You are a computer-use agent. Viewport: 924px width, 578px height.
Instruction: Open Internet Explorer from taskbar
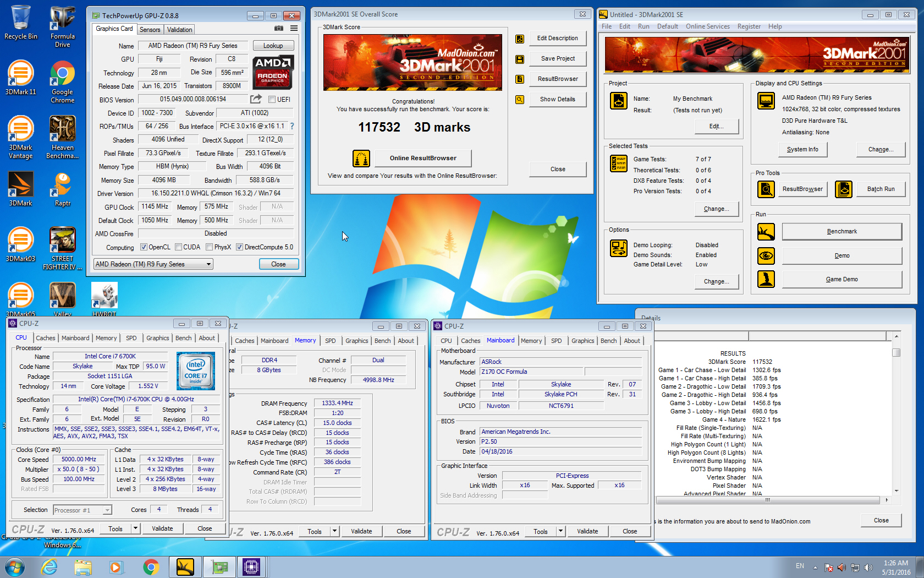pos(50,566)
